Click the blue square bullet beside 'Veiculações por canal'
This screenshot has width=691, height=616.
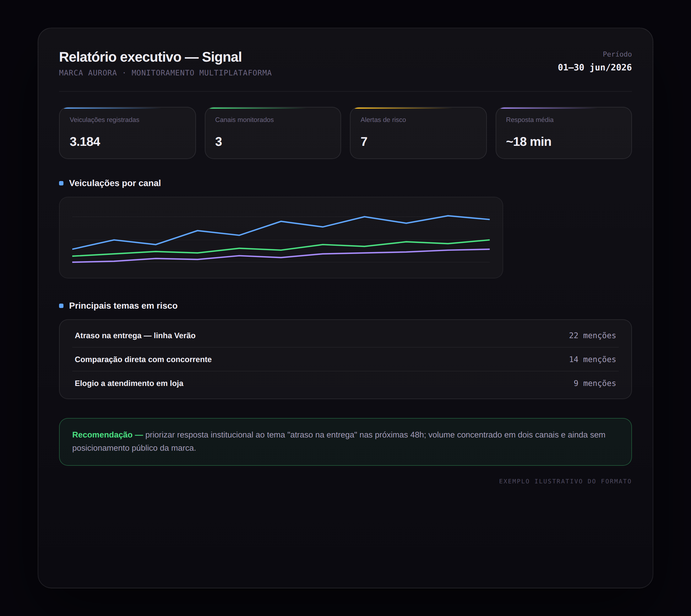[61, 183]
